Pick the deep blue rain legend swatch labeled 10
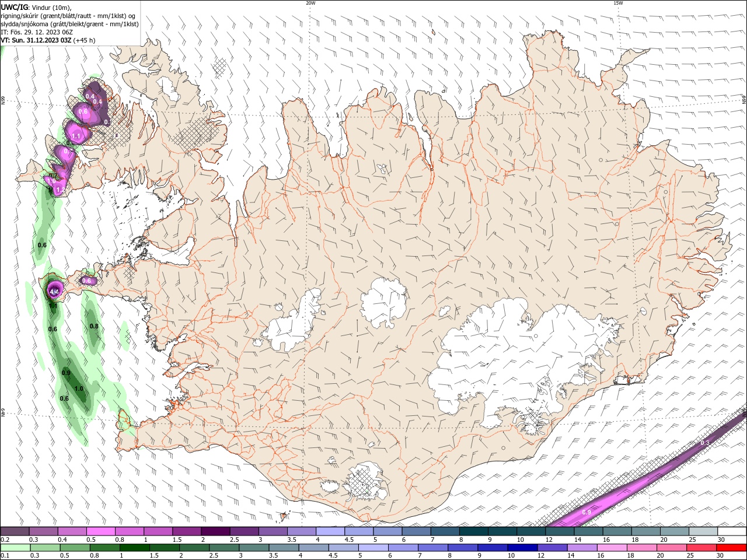 522,548
